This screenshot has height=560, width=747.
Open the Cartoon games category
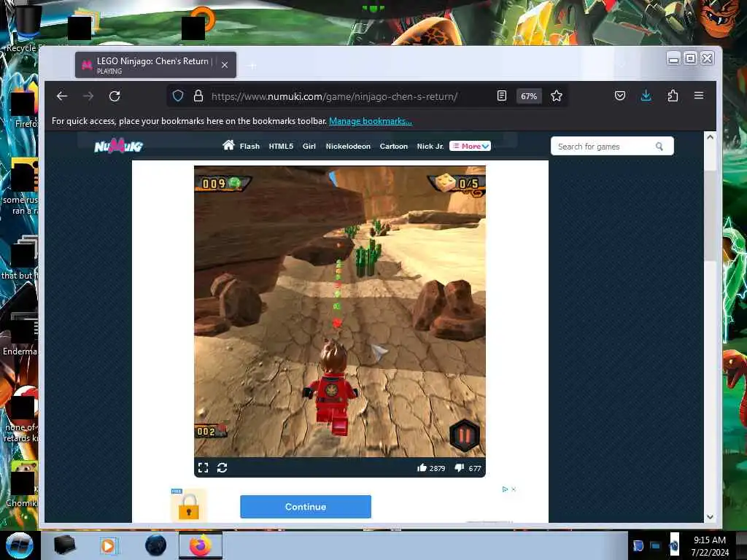click(x=393, y=146)
